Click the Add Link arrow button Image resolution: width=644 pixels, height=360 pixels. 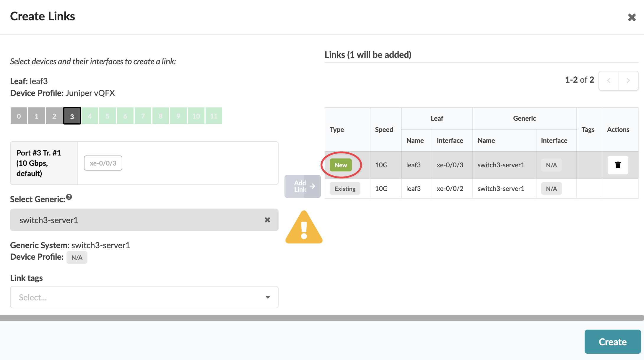[303, 186]
